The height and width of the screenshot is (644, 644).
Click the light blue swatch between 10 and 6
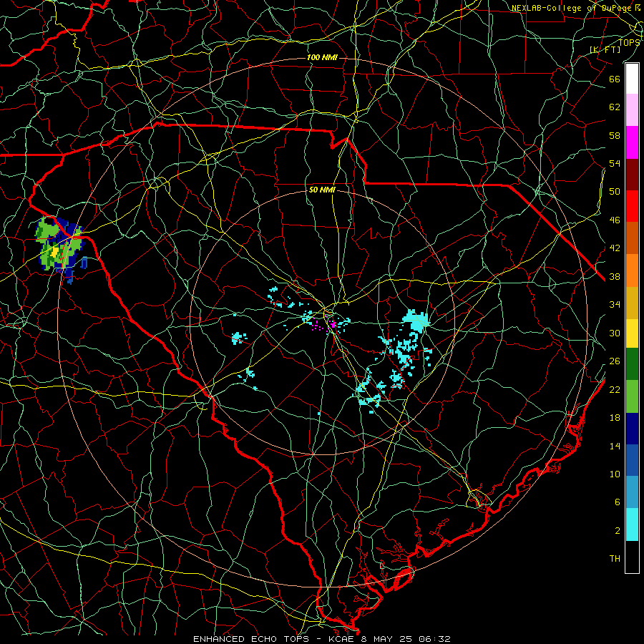[x=632, y=492]
